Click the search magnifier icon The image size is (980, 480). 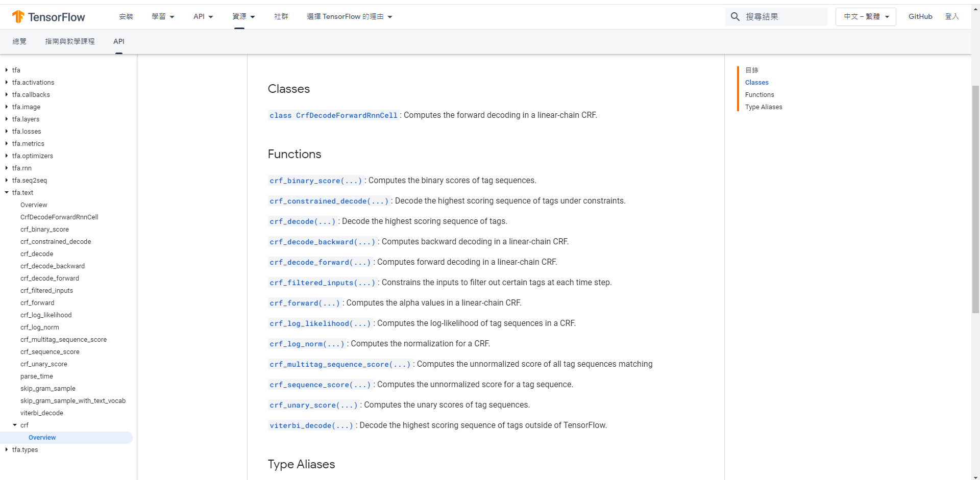tap(735, 16)
